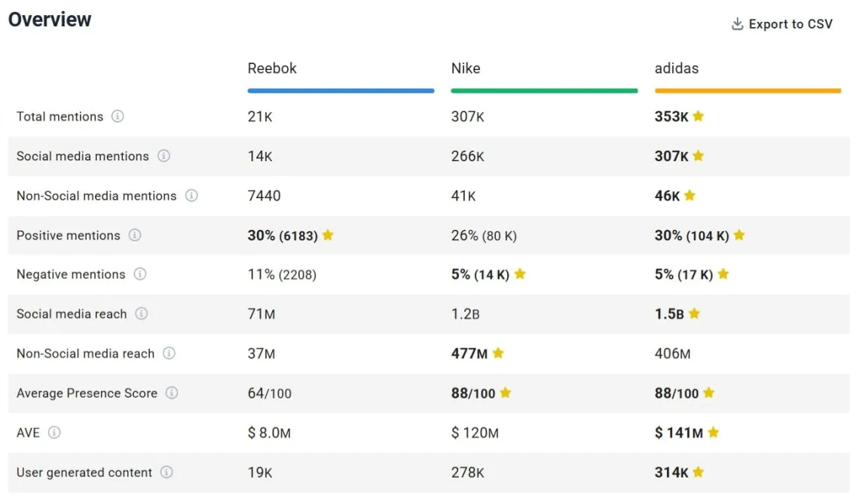Click the User generated content label
859x504 pixels.
(x=84, y=472)
